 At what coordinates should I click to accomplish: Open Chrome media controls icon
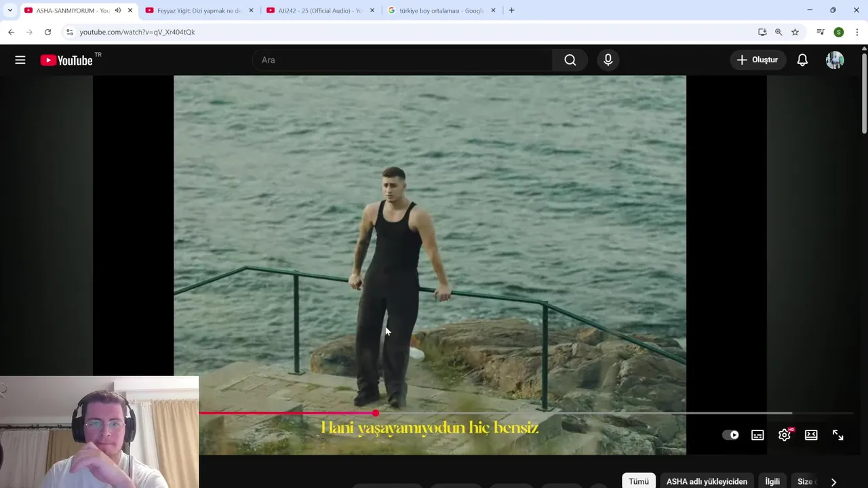coord(821,32)
